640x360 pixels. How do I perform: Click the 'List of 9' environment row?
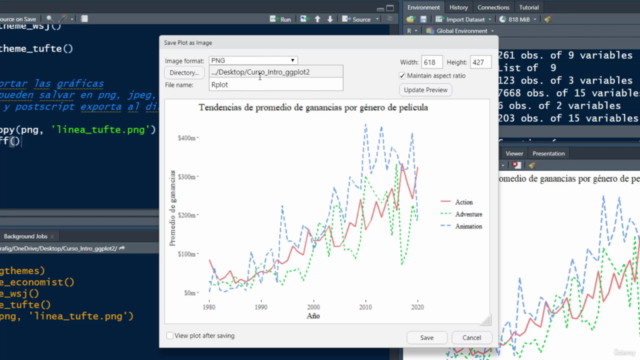point(527,68)
